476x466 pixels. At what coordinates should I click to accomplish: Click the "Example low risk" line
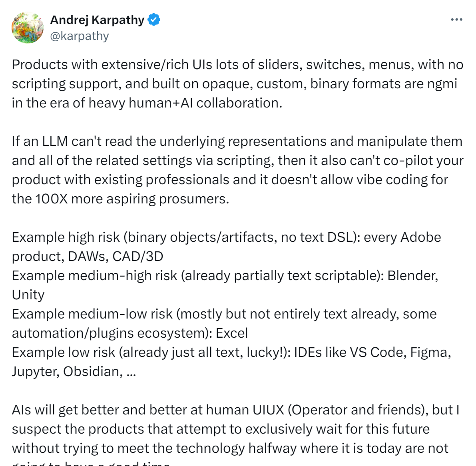232,362
